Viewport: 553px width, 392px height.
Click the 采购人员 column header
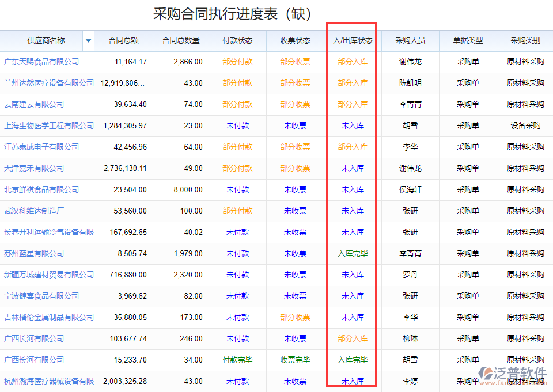click(x=410, y=41)
